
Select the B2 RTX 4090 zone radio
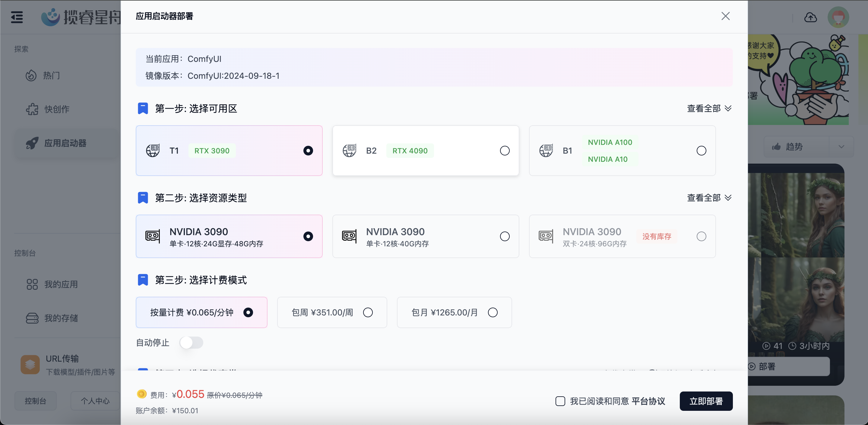coord(505,150)
